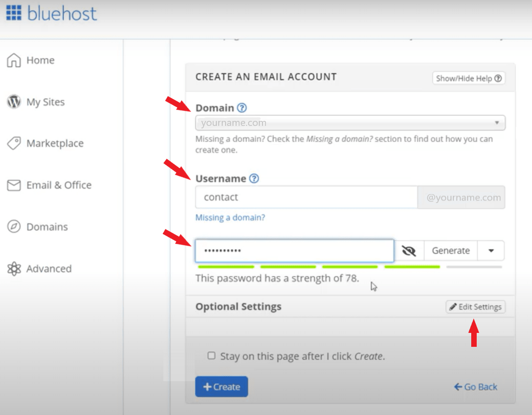Viewport: 532px width, 415px height.
Task: Click the password strength of 78 text
Action: pos(277,278)
